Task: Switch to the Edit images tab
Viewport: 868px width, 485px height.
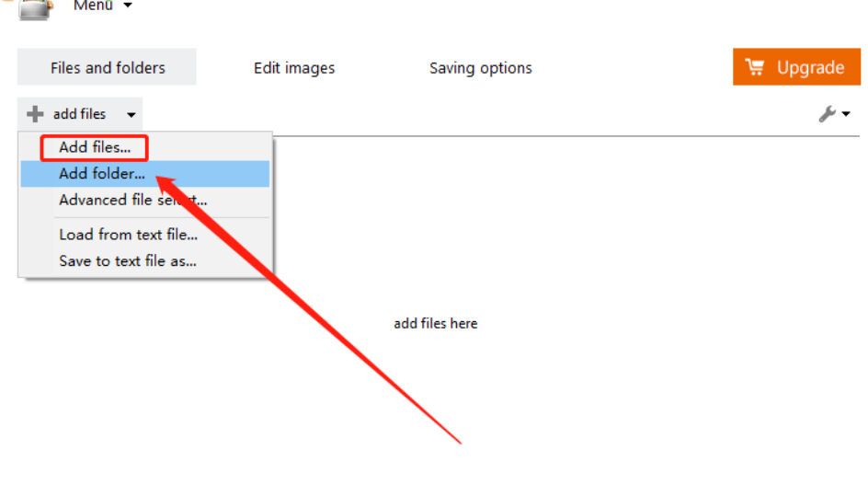Action: coord(294,67)
